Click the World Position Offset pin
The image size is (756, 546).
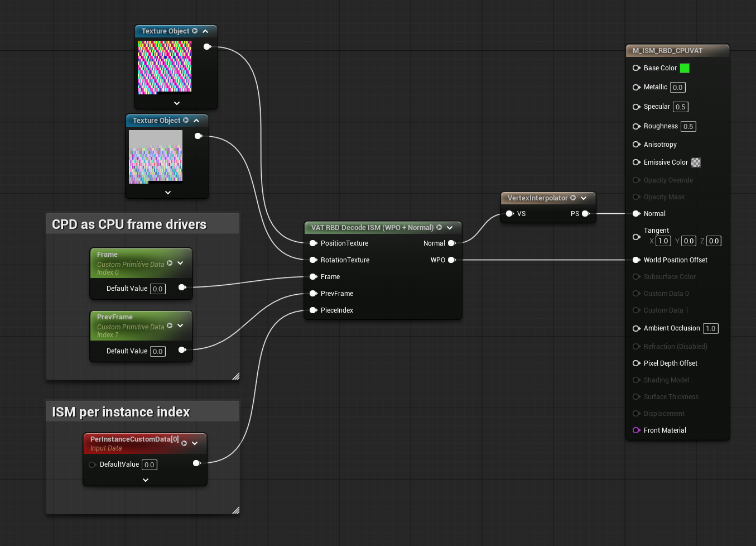coord(636,260)
